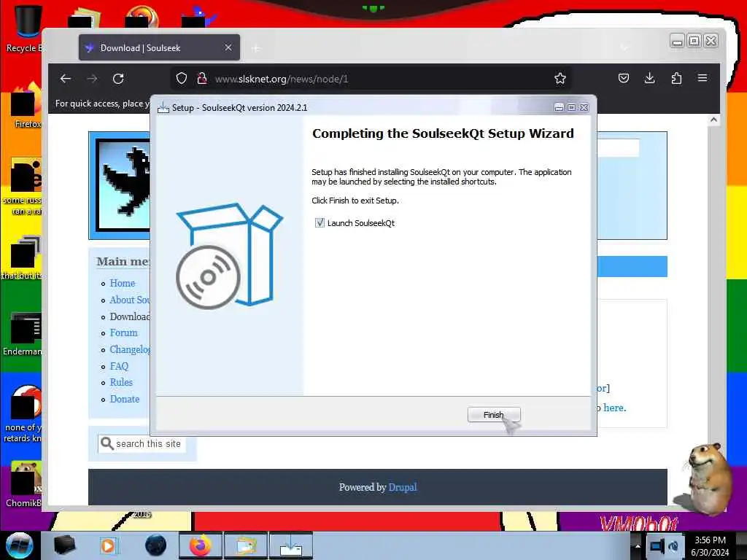Open Firefox list all tabs dropdown
The width and height of the screenshot is (747, 560).
(624, 47)
